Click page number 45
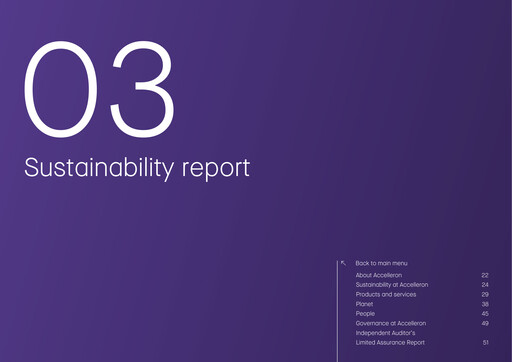 point(485,314)
